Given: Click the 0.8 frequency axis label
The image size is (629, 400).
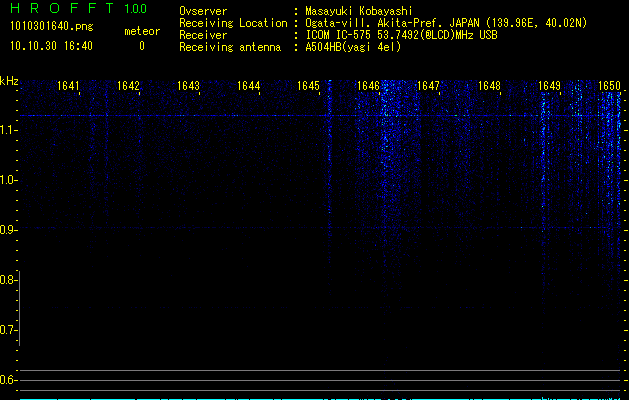Looking at the screenshot, I should click(x=7, y=280).
